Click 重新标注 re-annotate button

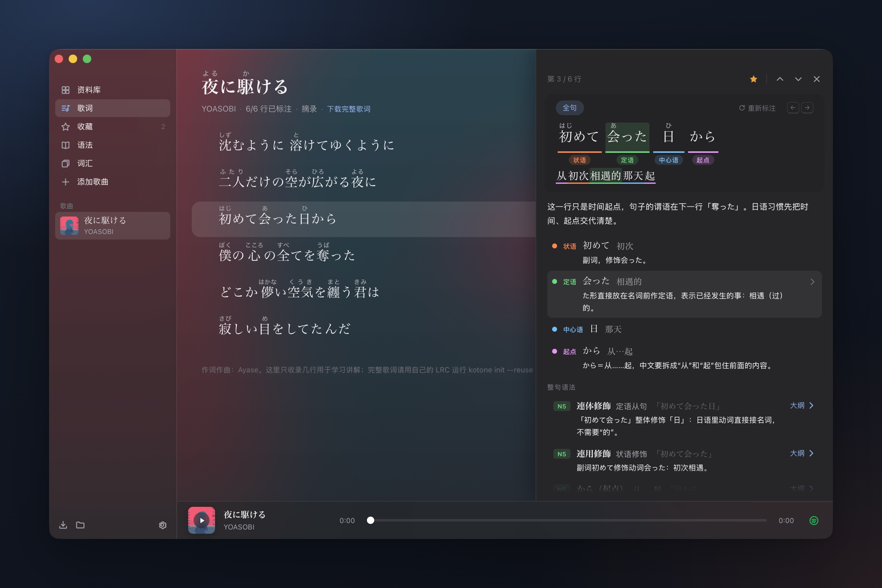757,108
